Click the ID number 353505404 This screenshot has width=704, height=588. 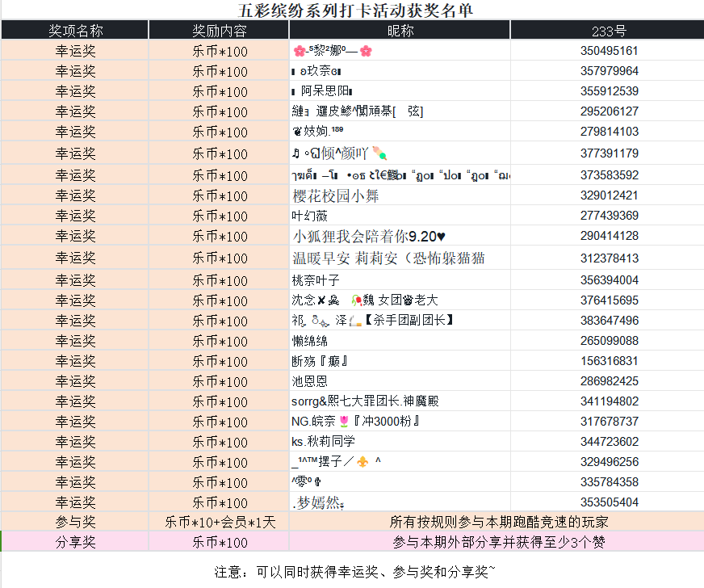point(609,502)
